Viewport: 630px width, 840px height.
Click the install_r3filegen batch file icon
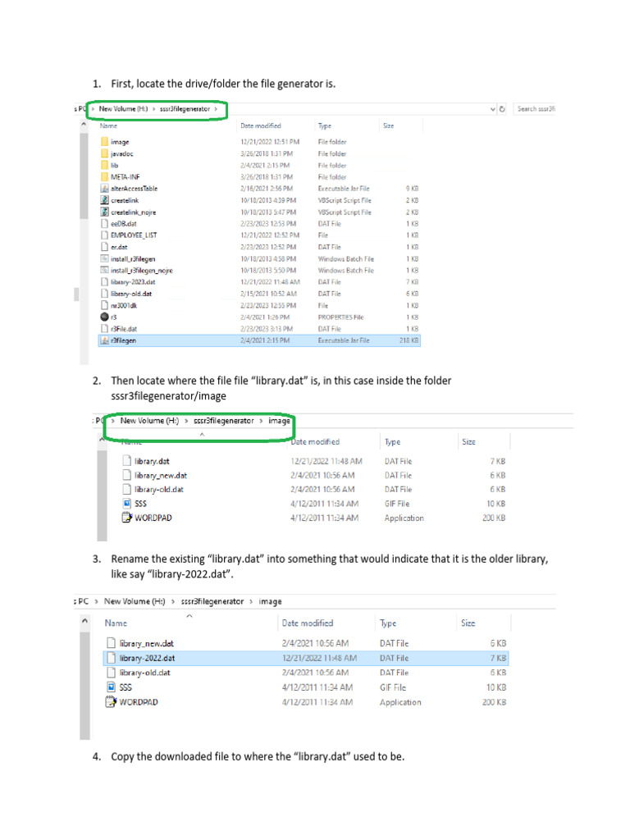pos(104,258)
